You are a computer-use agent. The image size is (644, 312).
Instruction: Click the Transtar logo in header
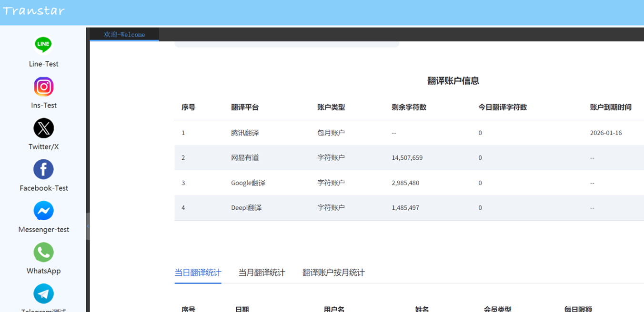pyautogui.click(x=34, y=11)
